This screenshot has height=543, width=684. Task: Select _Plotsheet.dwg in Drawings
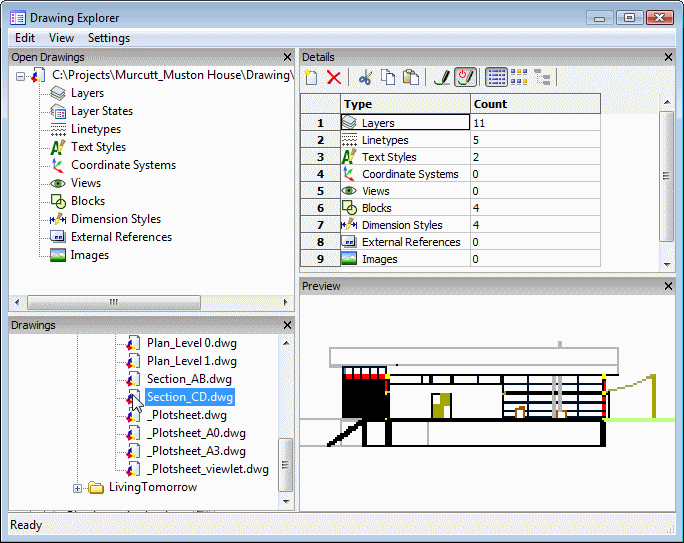coord(187,415)
